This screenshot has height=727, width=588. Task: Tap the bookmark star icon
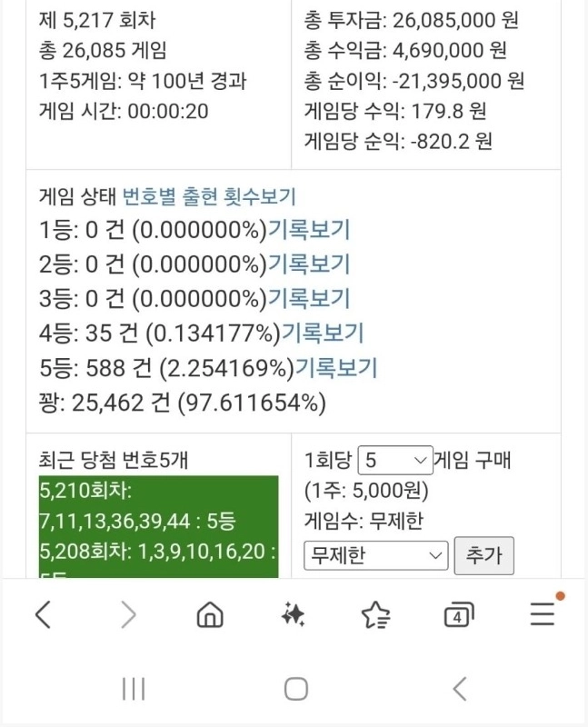375,615
